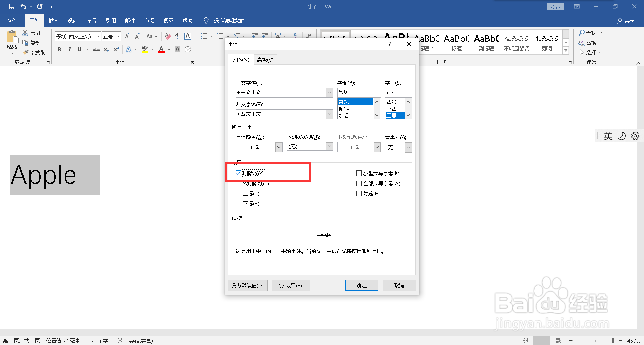Expand the 西文字体 font dropdown
This screenshot has width=644, height=345.
[x=329, y=114]
